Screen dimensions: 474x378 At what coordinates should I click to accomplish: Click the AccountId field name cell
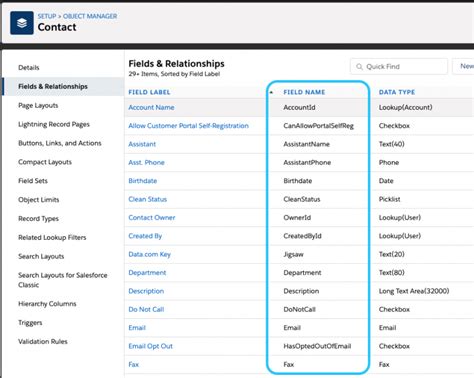(x=299, y=107)
